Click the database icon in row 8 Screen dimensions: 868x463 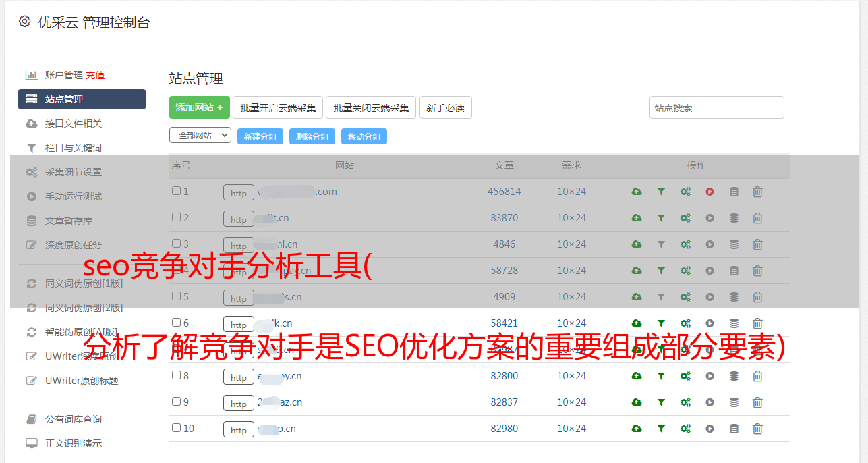click(x=734, y=376)
